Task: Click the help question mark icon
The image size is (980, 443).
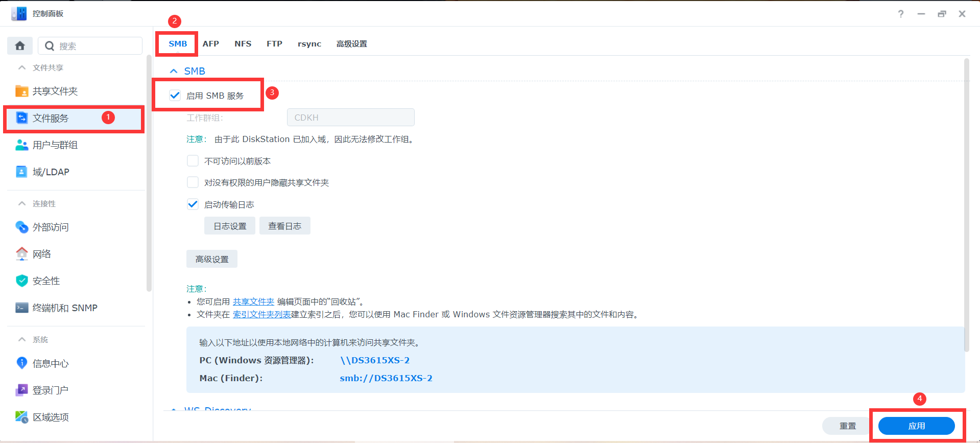Action: tap(901, 14)
